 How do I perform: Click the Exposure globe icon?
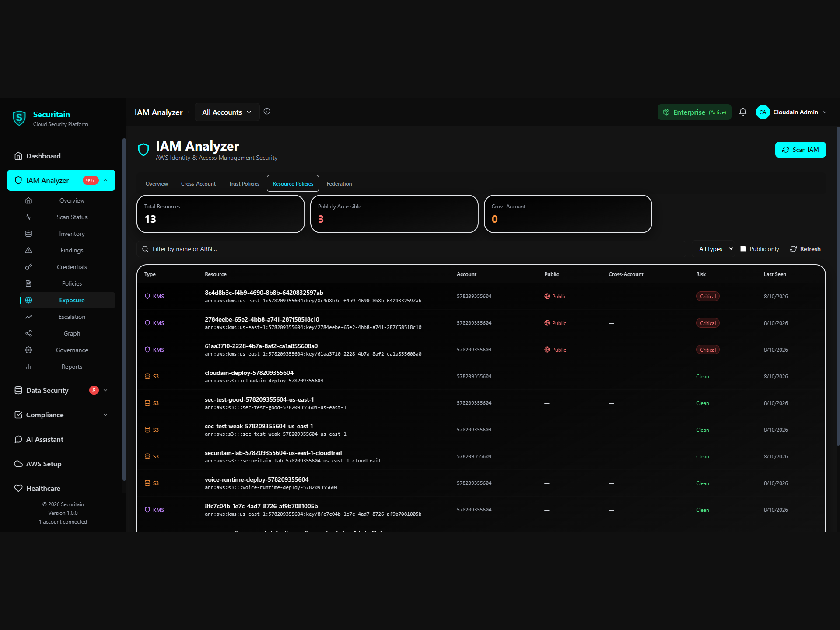coord(28,300)
